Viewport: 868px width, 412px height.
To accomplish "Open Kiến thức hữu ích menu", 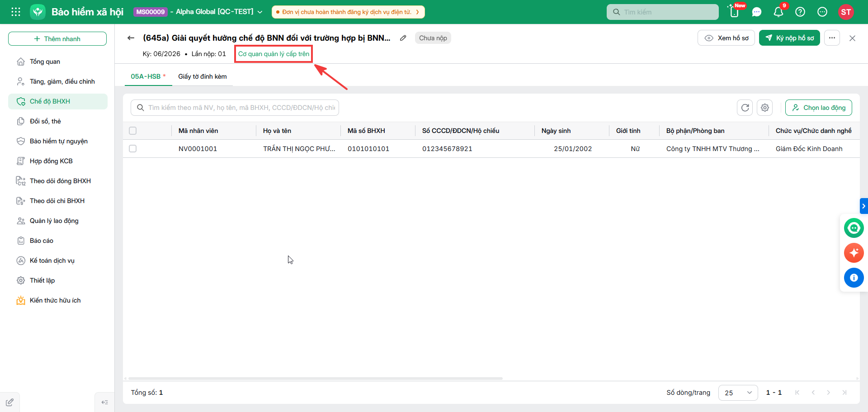I will click(58, 300).
